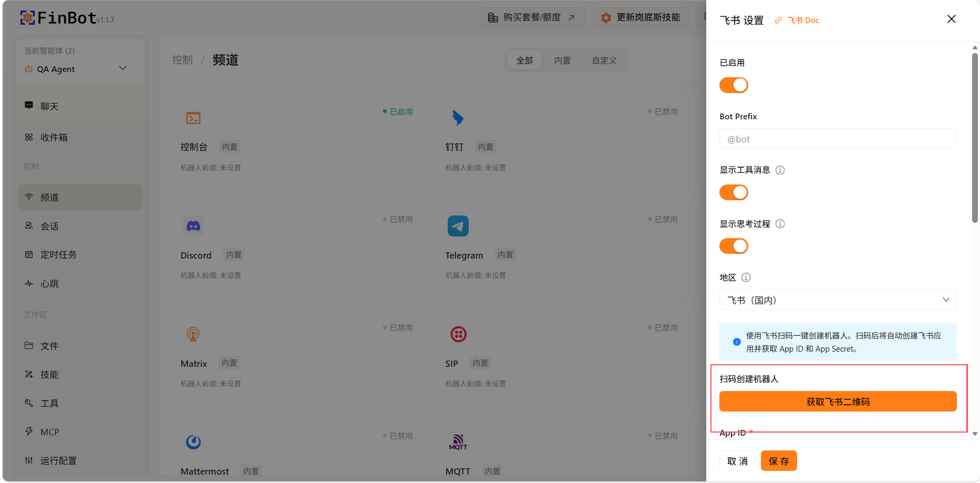Image resolution: width=980 pixels, height=483 pixels.
Task: Click the SIP channel icon
Action: point(458,334)
